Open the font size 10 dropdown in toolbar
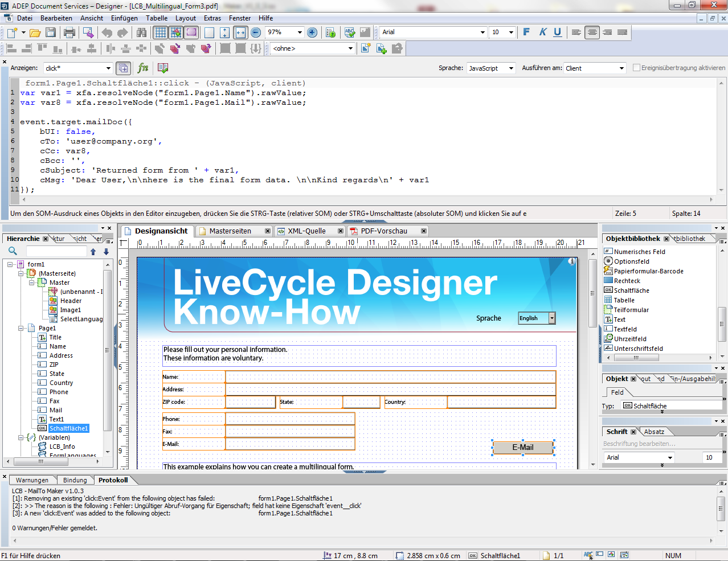 (x=511, y=32)
